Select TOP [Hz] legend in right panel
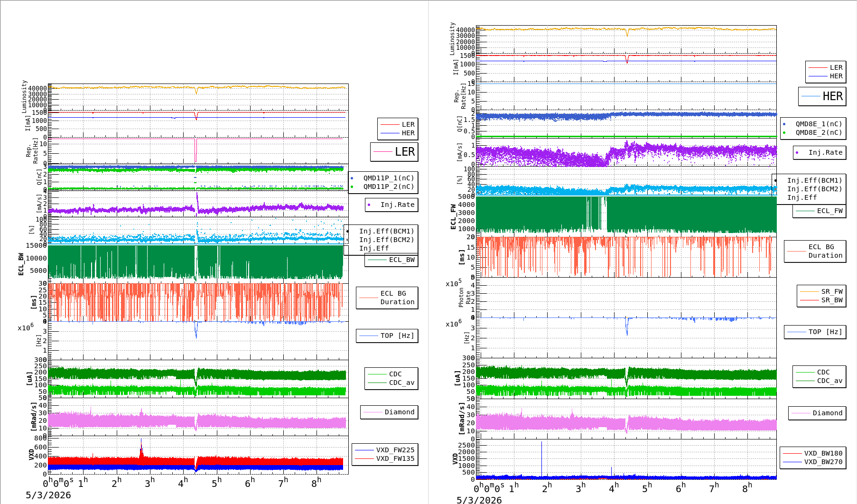 tap(815, 332)
